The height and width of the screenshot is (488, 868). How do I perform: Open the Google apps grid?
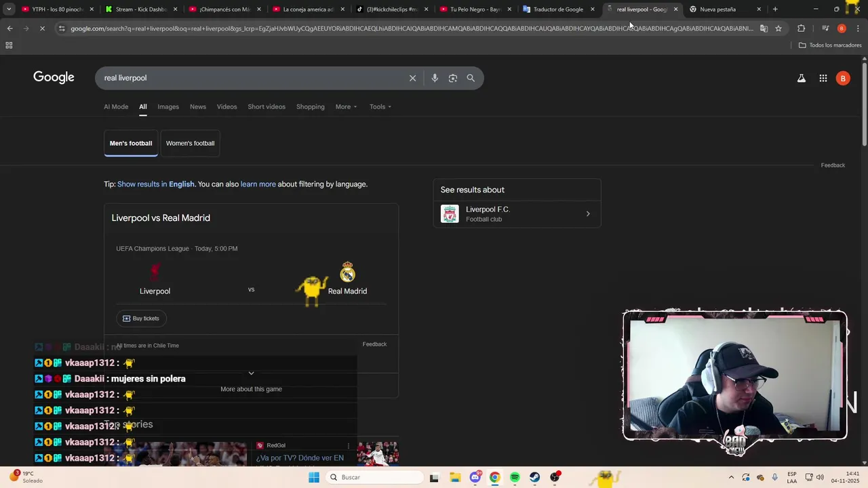click(823, 78)
